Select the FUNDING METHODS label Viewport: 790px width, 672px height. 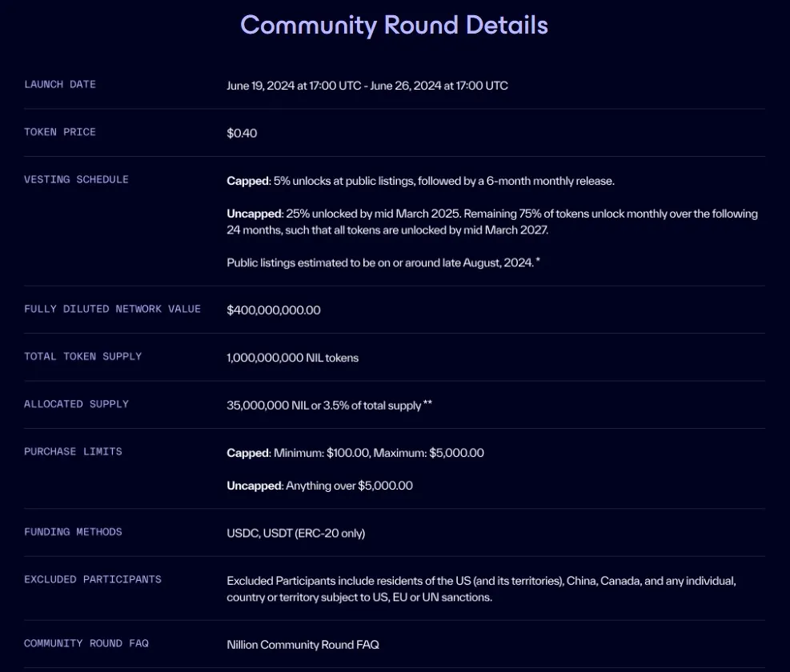73,532
